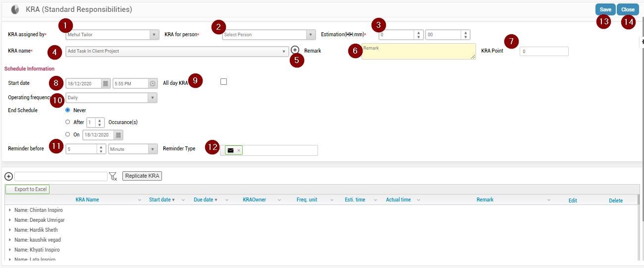644x268 pixels.
Task: Click the start time field 5:55 PM
Action: pos(131,84)
